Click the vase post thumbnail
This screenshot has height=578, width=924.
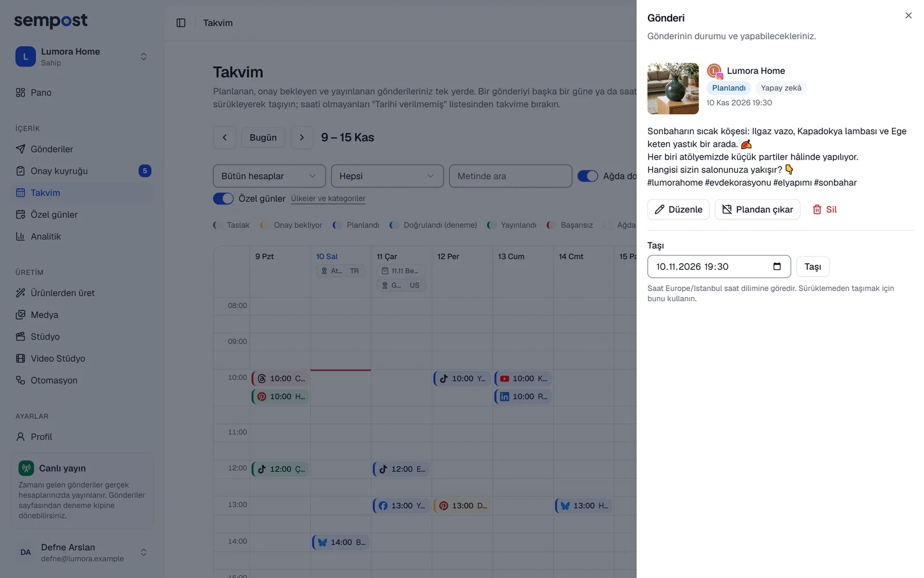point(673,88)
